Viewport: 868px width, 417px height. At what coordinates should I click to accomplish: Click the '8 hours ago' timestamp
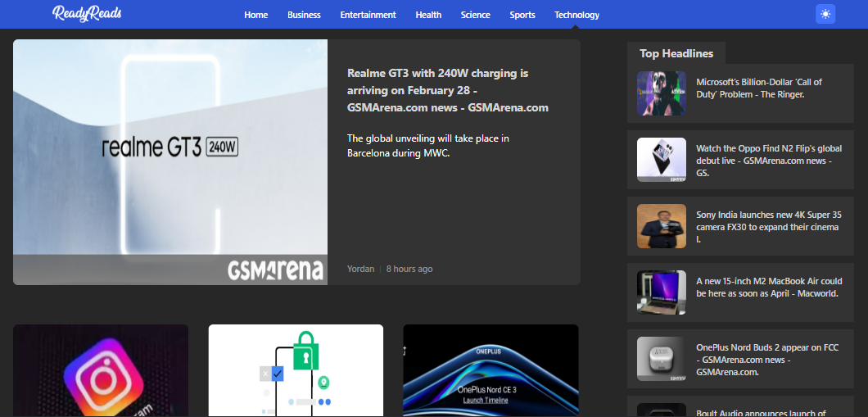pos(409,270)
